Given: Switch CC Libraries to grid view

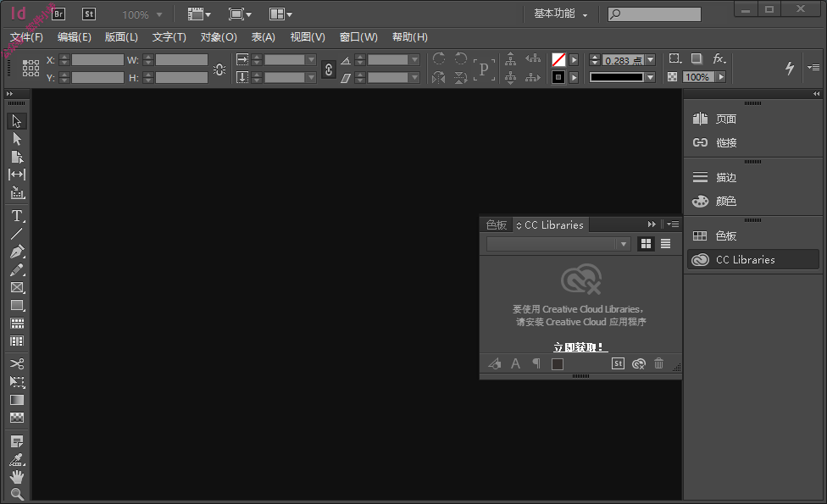Looking at the screenshot, I should [x=646, y=244].
